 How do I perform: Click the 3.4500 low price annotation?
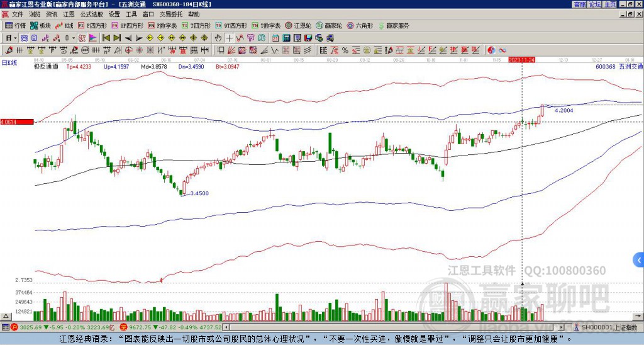pos(199,193)
